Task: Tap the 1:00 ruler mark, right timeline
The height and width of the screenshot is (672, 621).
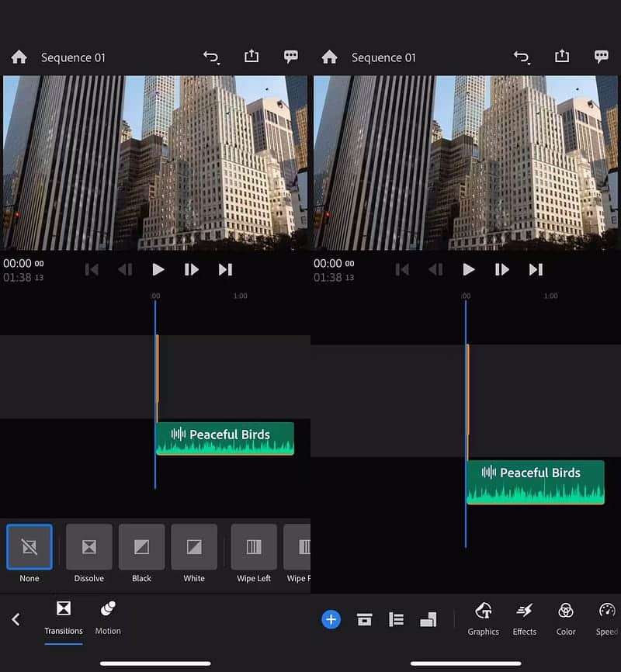Action: [550, 296]
